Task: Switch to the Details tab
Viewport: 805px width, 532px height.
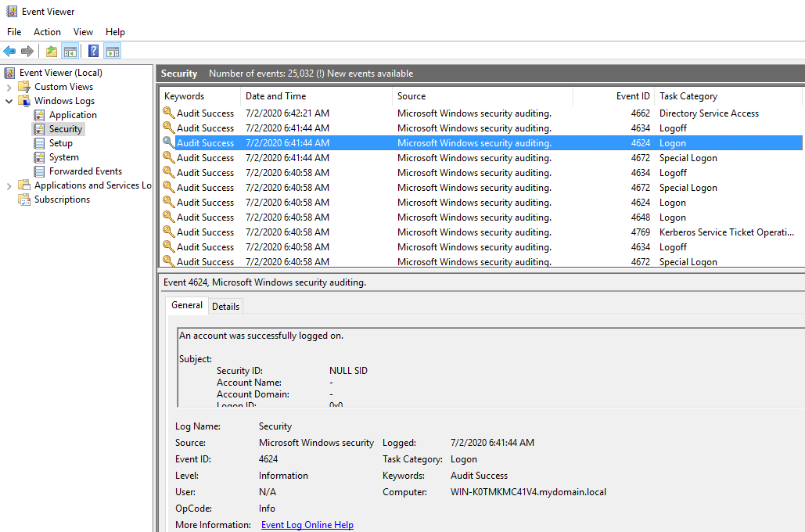Action: (x=225, y=306)
